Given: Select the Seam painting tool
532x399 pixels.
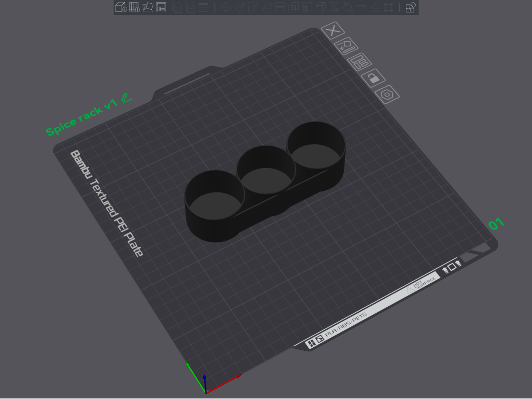Looking at the screenshot, I should (321, 7).
